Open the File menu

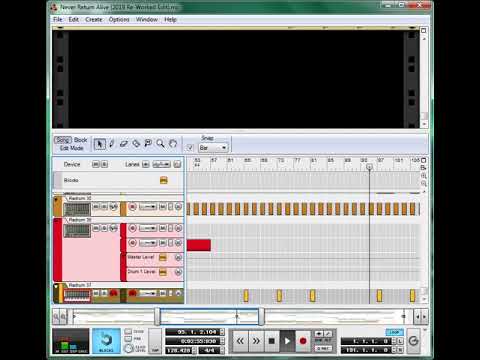click(58, 20)
